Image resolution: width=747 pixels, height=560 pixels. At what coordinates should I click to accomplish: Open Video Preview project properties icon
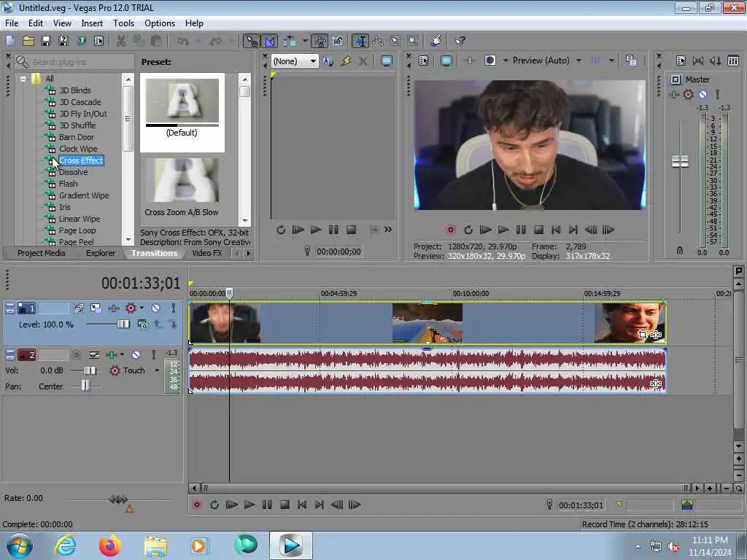(x=424, y=61)
